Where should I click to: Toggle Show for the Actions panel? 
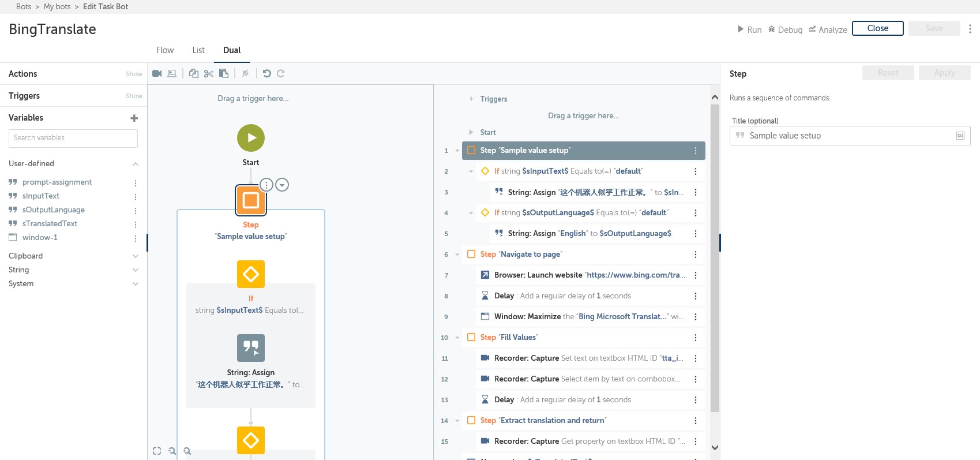click(x=134, y=74)
